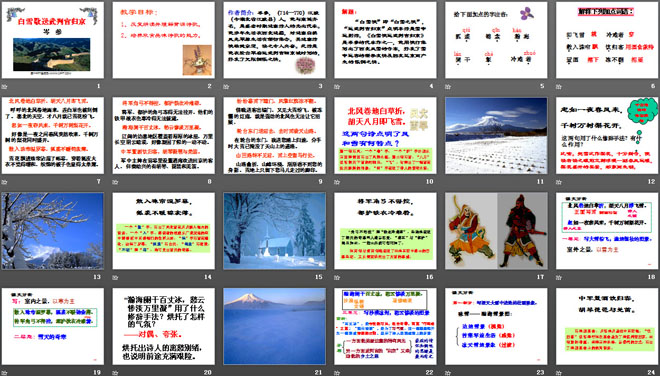660x376 pixels.
Task: Click the animation star under slide 6
Action: (559, 87)
